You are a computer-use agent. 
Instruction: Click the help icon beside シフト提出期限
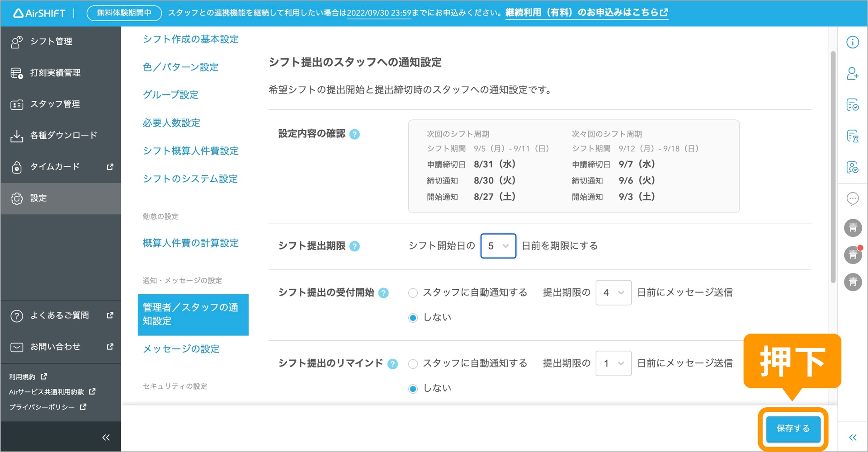click(355, 246)
